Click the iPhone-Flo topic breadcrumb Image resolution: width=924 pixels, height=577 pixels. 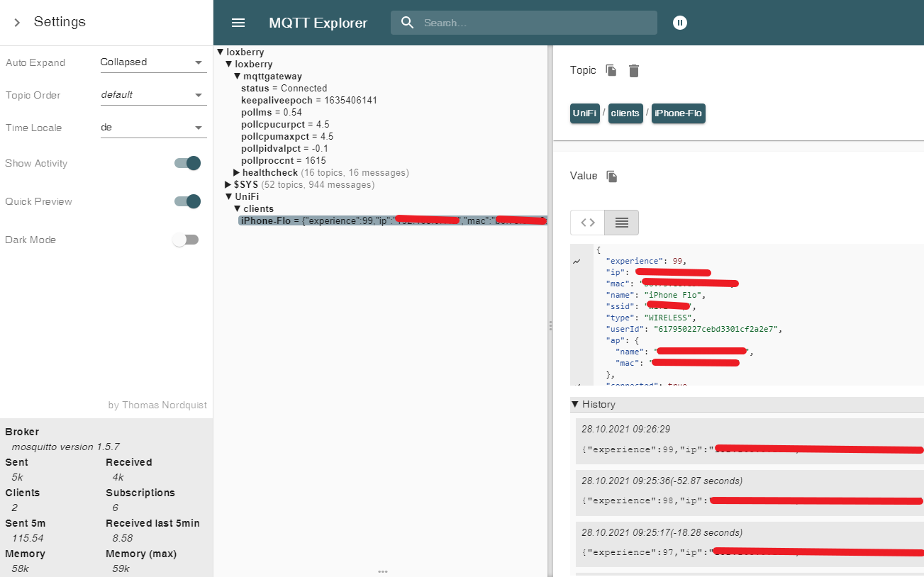tap(679, 113)
